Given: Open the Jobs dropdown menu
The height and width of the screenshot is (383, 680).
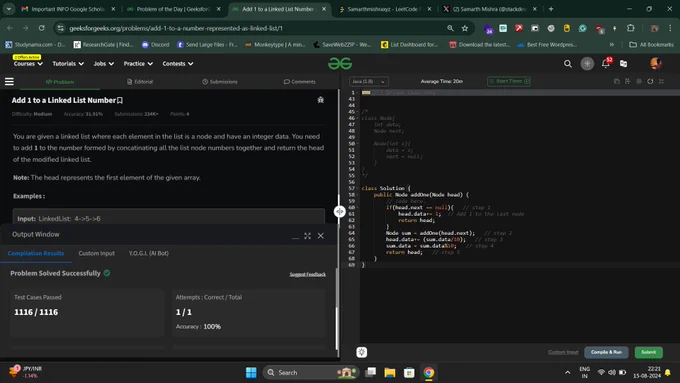Looking at the screenshot, I should click(x=104, y=64).
